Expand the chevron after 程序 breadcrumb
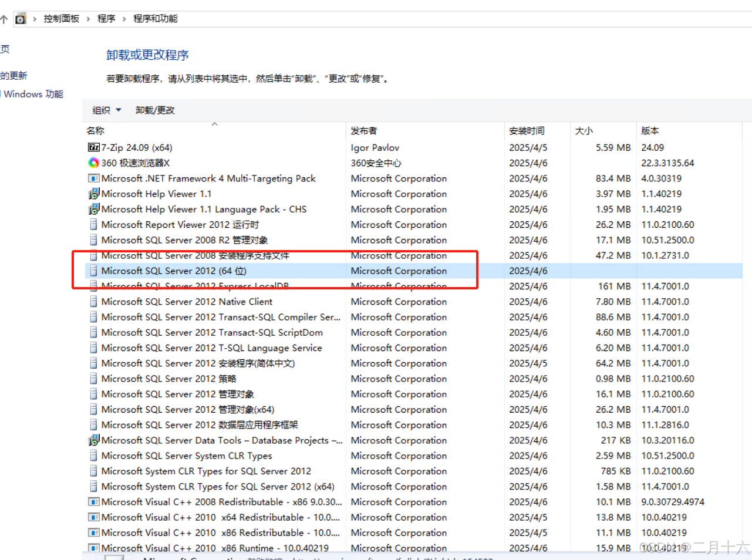Viewport: 752px width, 560px height. (x=124, y=19)
